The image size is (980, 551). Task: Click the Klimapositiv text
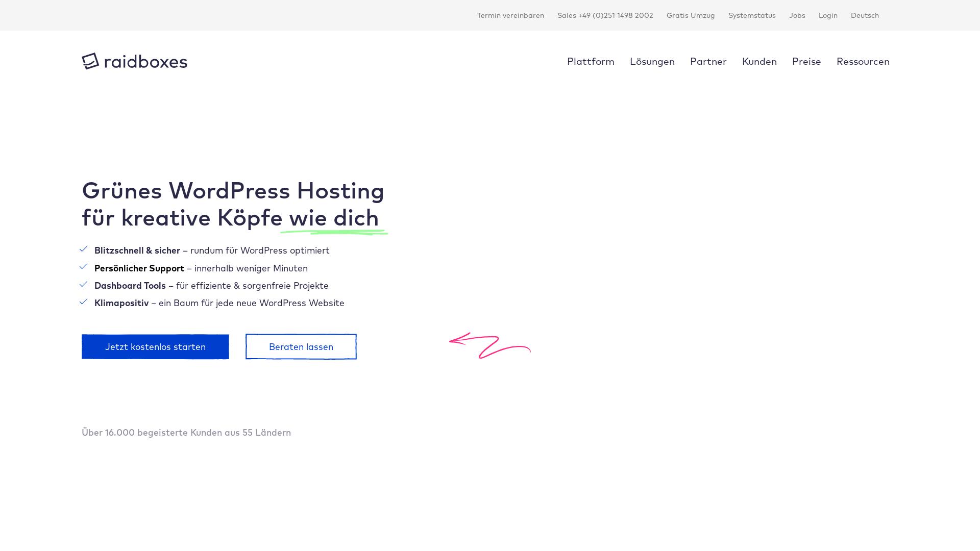click(x=121, y=303)
